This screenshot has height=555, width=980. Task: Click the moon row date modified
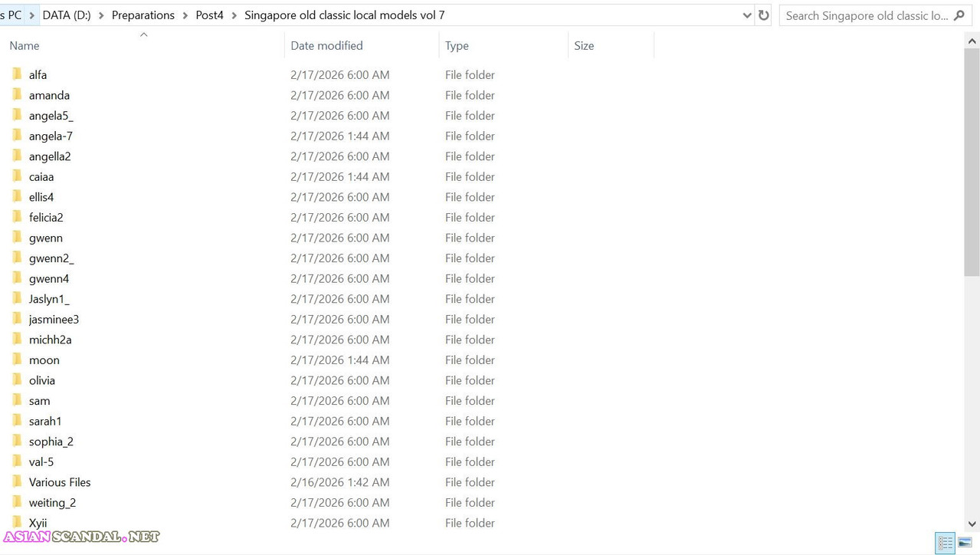[x=340, y=360]
